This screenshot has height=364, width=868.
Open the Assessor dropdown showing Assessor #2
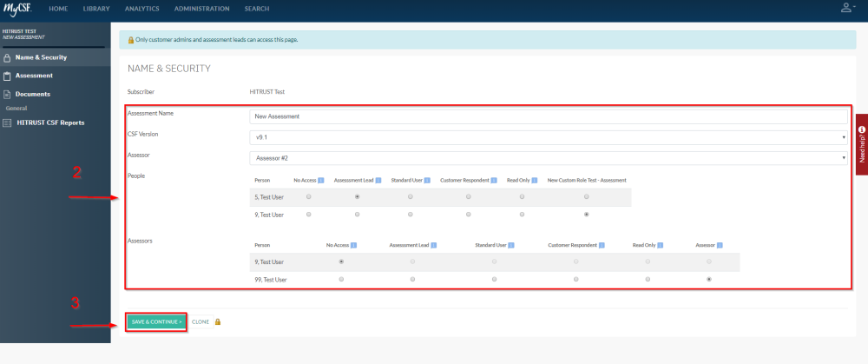[x=548, y=158]
